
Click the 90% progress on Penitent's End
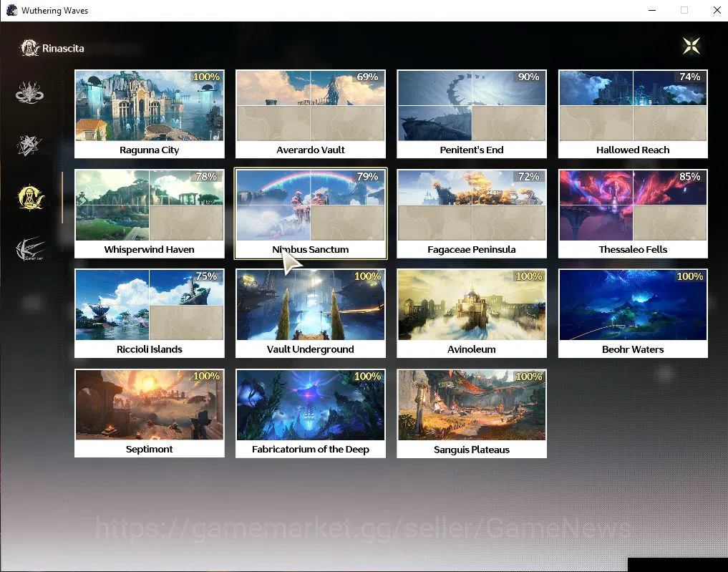(528, 77)
